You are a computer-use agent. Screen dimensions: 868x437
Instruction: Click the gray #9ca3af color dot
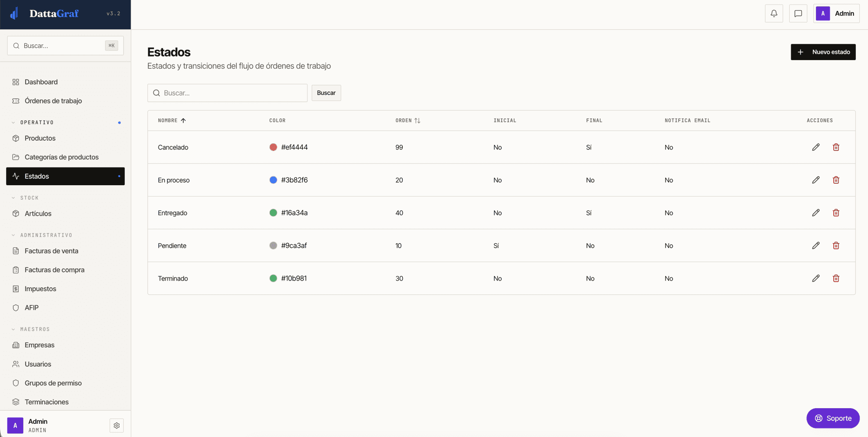pos(273,246)
